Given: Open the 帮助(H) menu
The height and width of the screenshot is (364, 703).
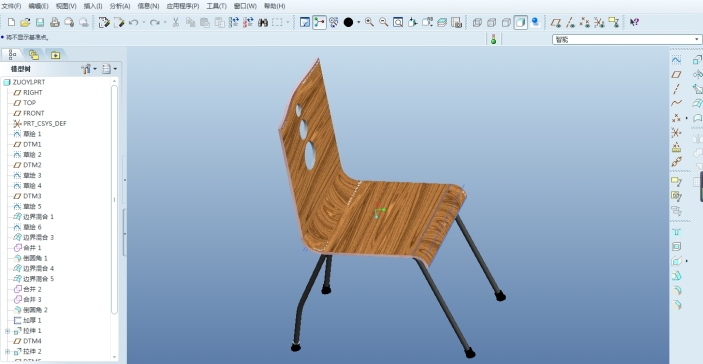Looking at the screenshot, I should click(274, 6).
